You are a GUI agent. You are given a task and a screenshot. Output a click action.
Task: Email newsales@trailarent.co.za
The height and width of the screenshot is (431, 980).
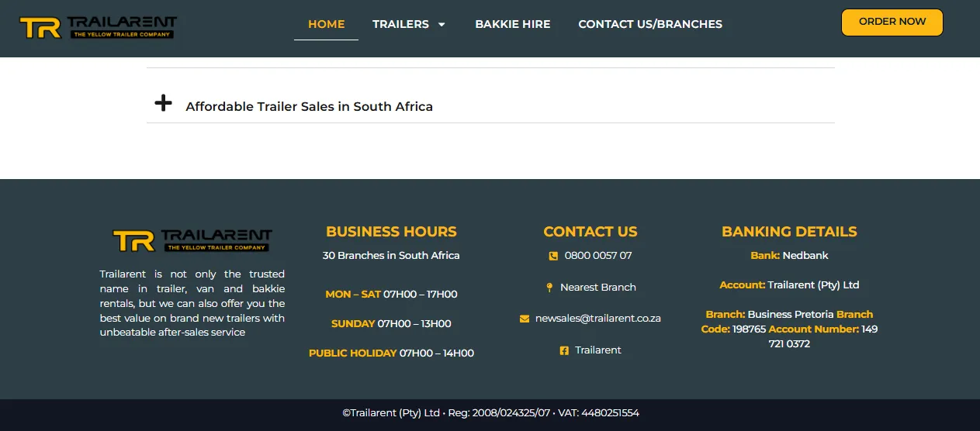point(598,318)
